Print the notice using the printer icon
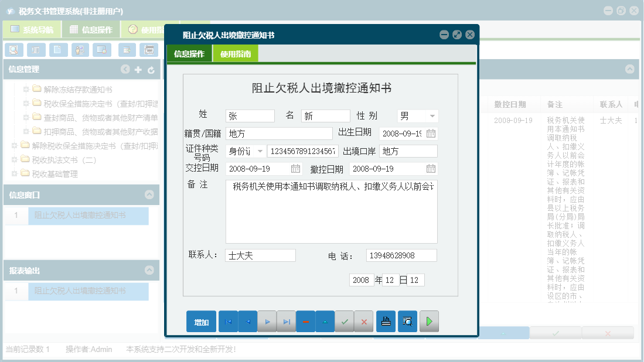 [386, 321]
